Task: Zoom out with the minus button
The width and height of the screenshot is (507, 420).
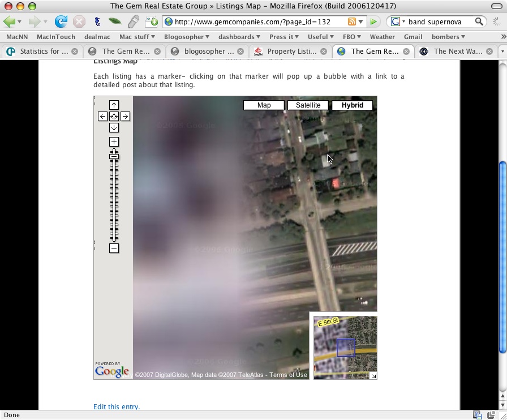Action: click(x=114, y=248)
